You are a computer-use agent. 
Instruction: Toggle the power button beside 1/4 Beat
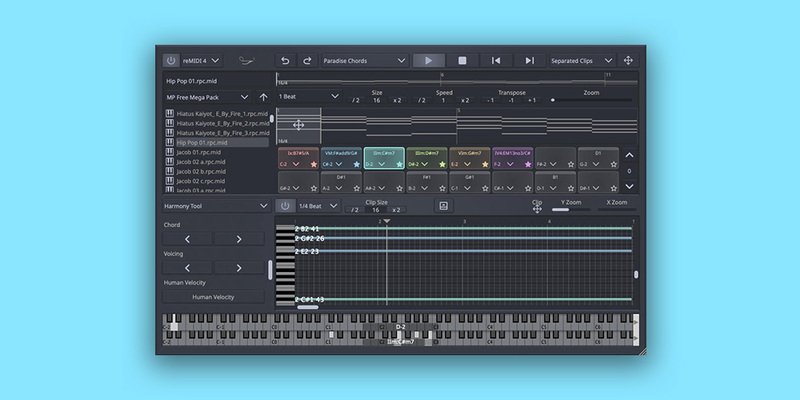(x=285, y=206)
